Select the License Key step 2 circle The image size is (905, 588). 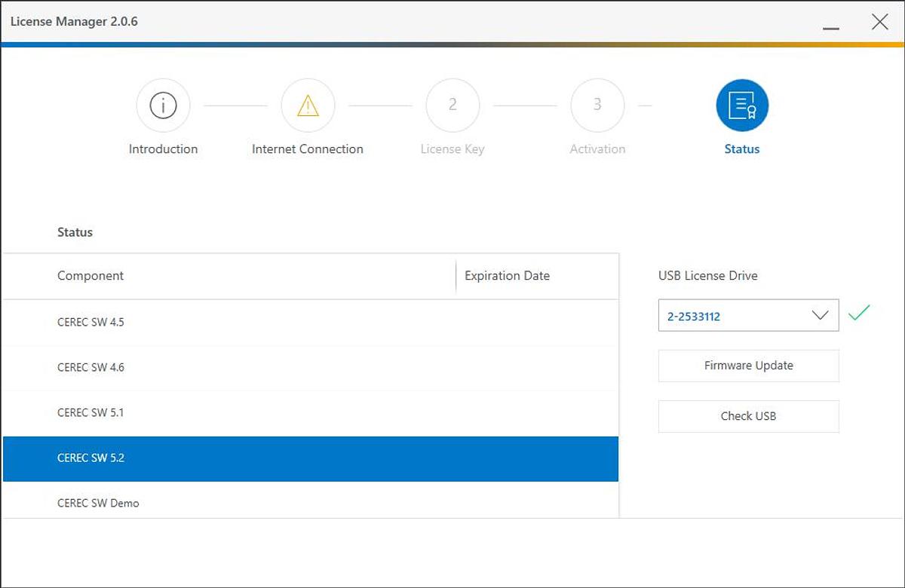452,106
